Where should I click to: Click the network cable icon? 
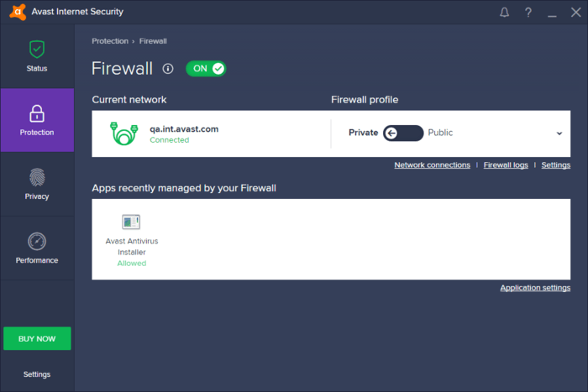click(123, 133)
